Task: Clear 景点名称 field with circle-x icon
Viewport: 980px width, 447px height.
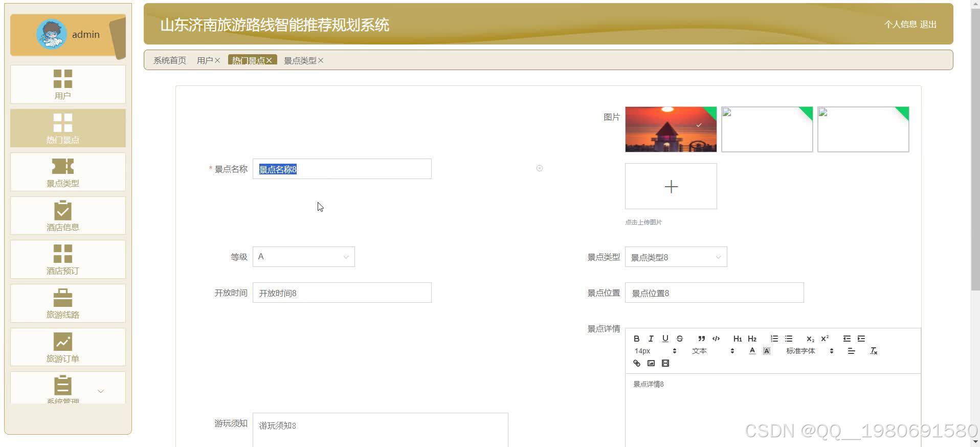Action: click(539, 168)
